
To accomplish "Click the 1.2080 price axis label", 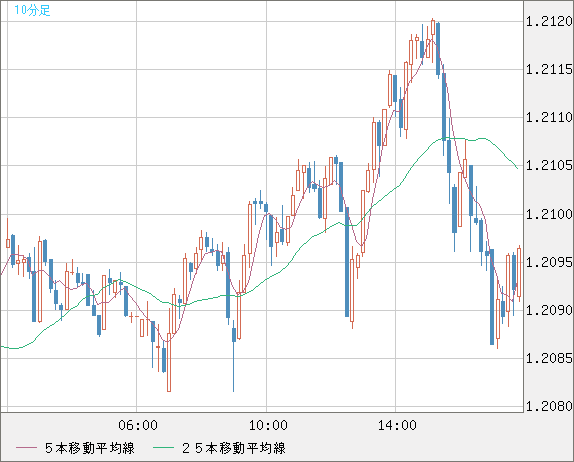I will click(x=549, y=406).
